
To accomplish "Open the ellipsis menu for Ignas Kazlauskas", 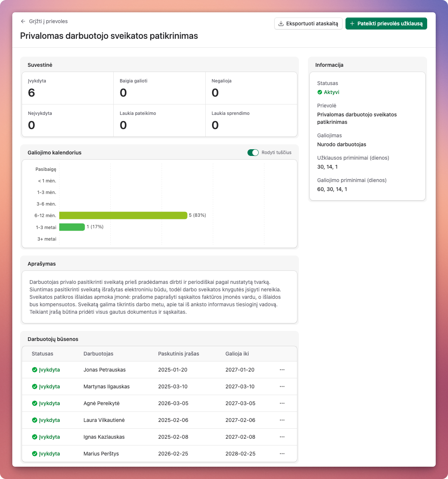I will click(x=282, y=437).
